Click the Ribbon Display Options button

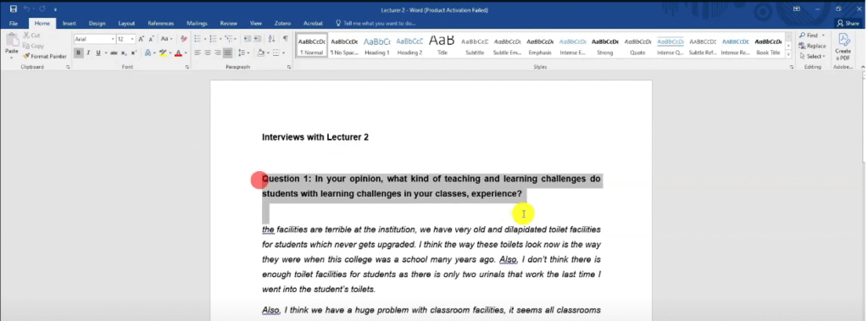(797, 9)
